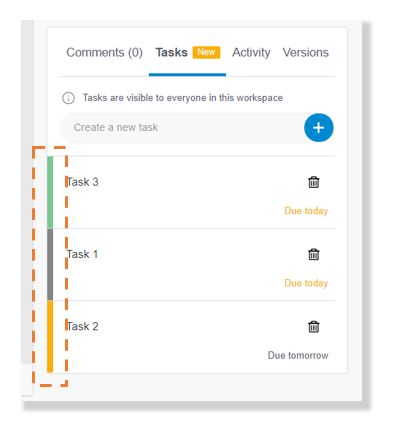
Task: Select the Tasks tab
Action: [x=171, y=52]
